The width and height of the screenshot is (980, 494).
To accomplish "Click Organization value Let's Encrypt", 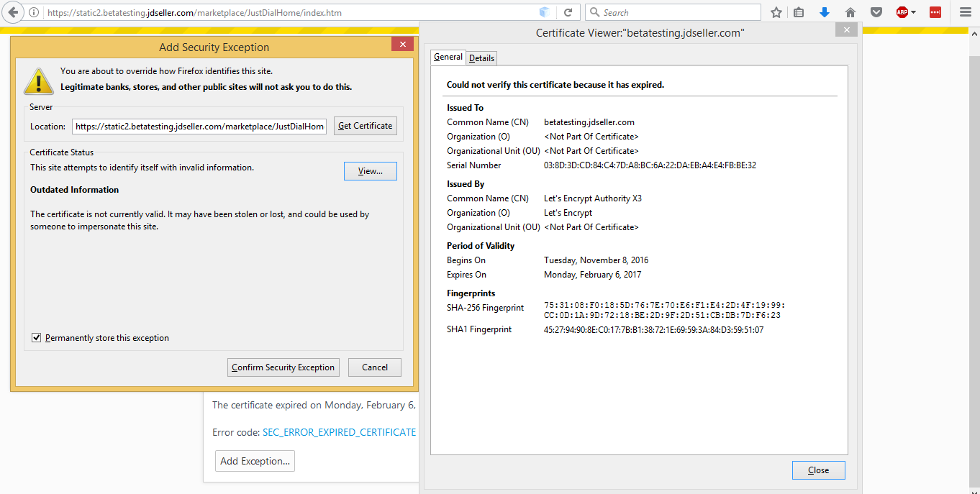I will click(568, 213).
